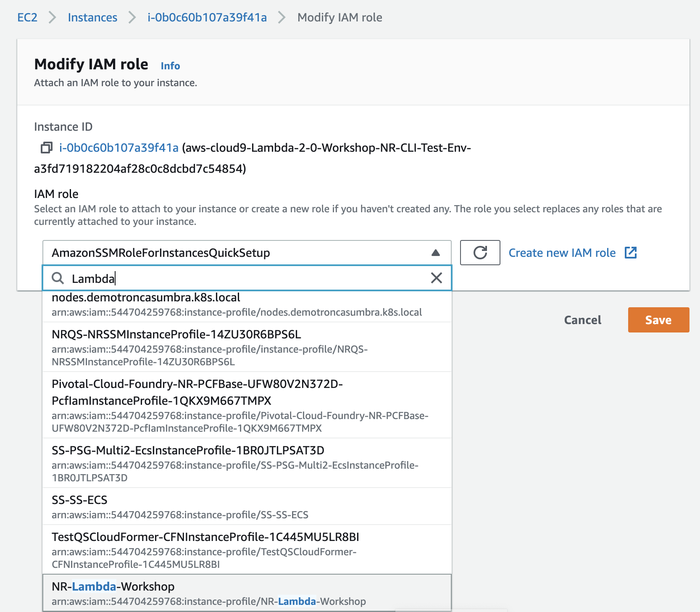Select SS-SS-ECS profile option
This screenshot has width=700, height=612.
click(247, 506)
